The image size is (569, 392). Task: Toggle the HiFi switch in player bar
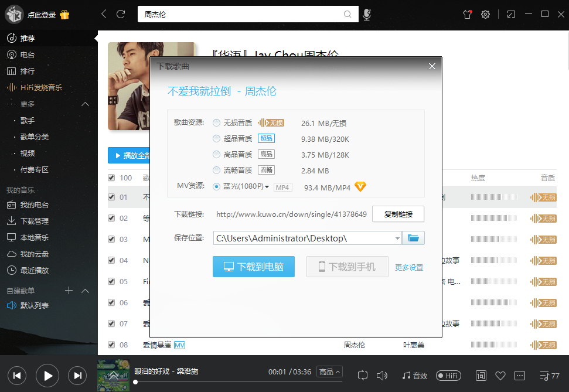pos(448,376)
